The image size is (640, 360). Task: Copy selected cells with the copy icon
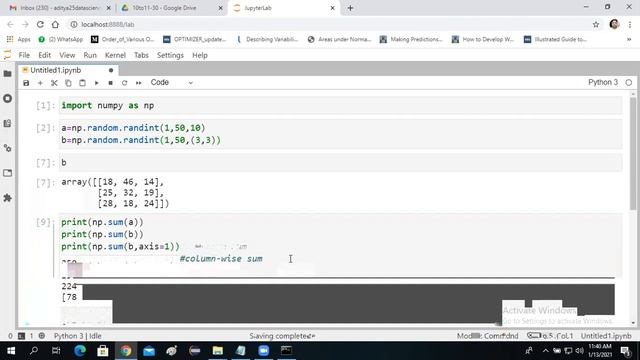coord(68,83)
